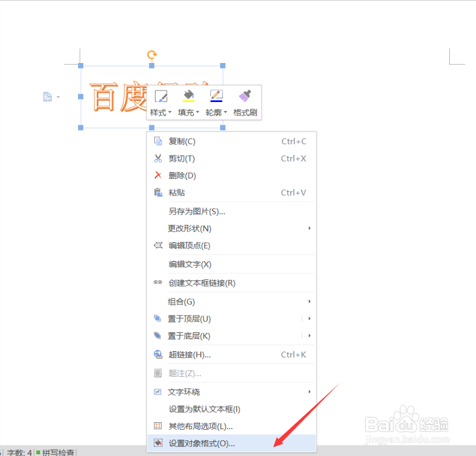Click the 超链接 hyperlink globe icon
The width and height of the screenshot is (476, 456).
[157, 354]
